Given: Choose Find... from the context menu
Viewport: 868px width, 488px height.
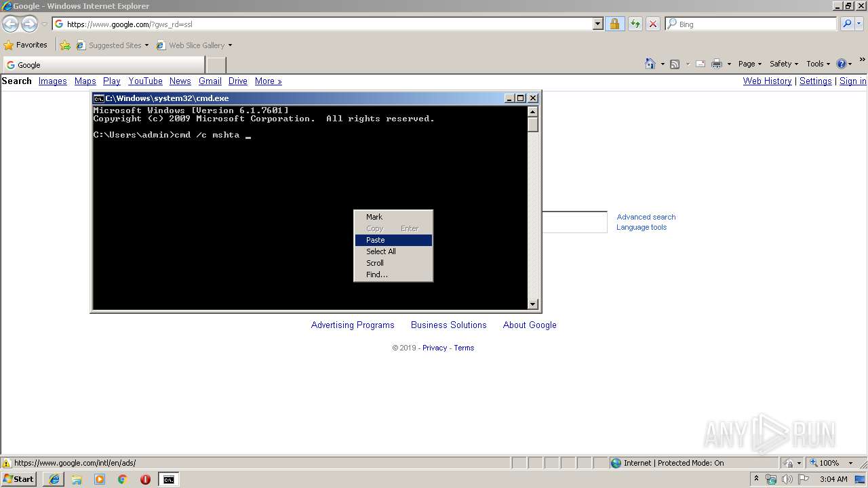Looking at the screenshot, I should point(393,274).
